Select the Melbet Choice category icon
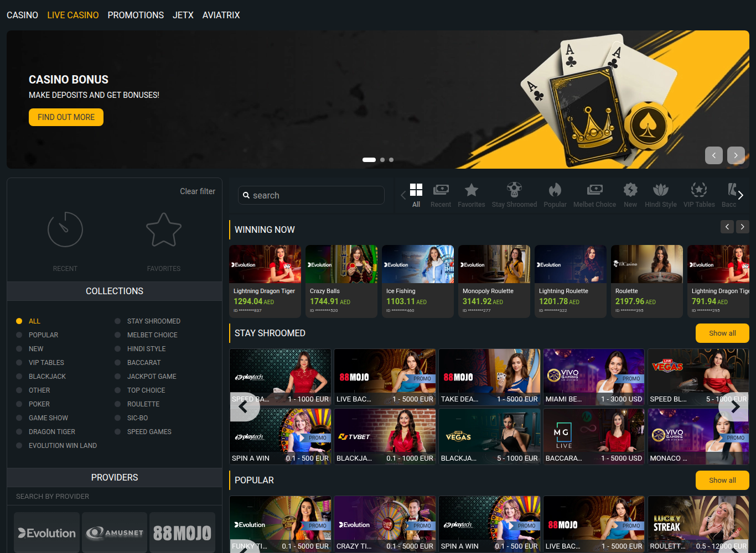 point(594,195)
